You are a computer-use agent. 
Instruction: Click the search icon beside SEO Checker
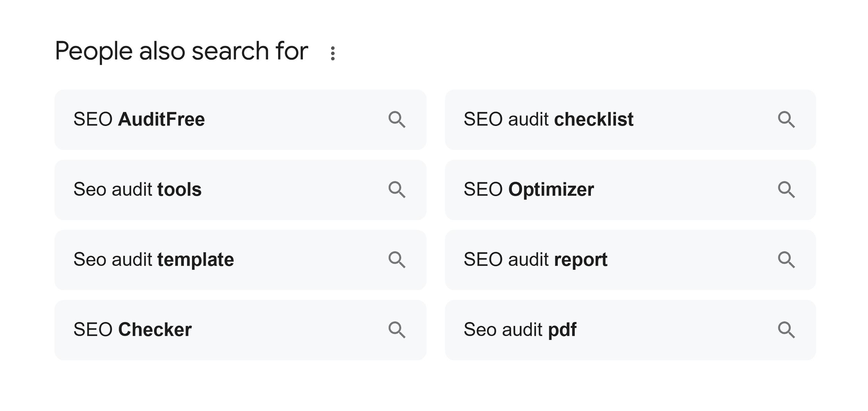coord(397,330)
